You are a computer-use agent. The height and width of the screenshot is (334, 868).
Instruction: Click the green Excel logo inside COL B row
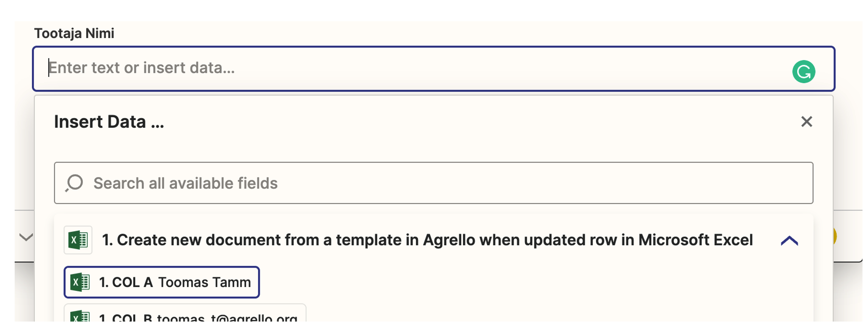pos(81,317)
